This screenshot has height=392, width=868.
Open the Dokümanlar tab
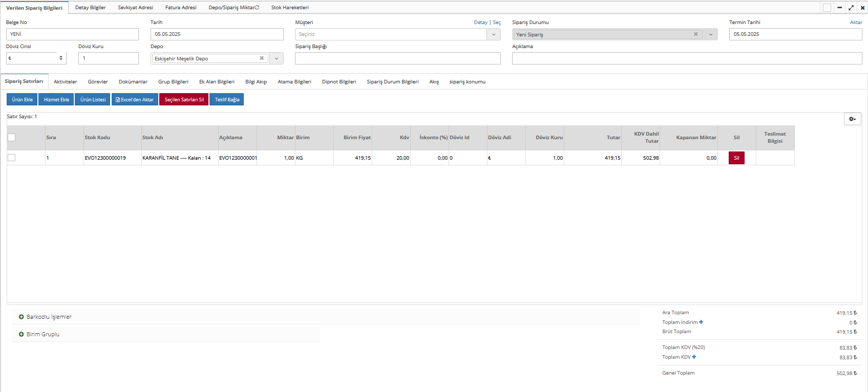(133, 82)
